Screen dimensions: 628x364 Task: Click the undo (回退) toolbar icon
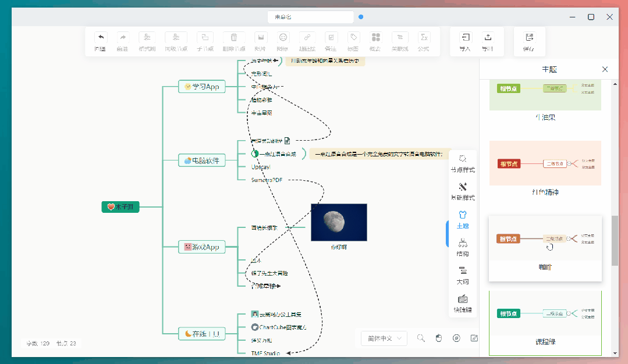point(100,38)
